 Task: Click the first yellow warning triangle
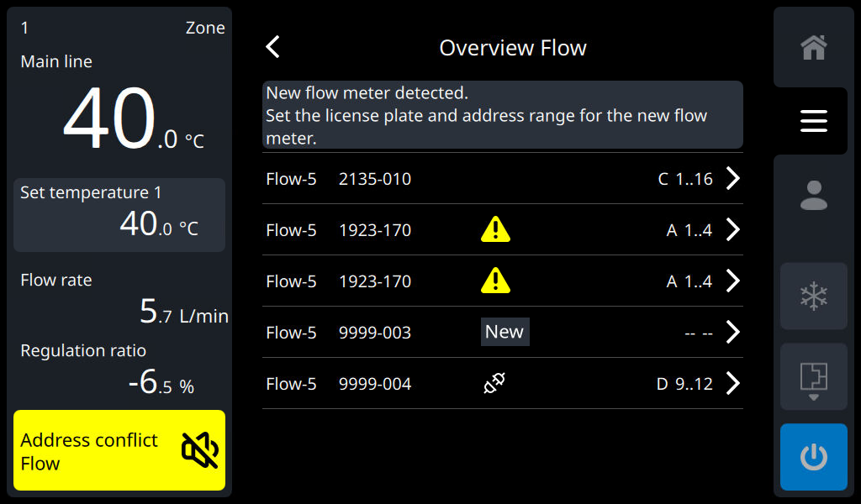click(495, 229)
